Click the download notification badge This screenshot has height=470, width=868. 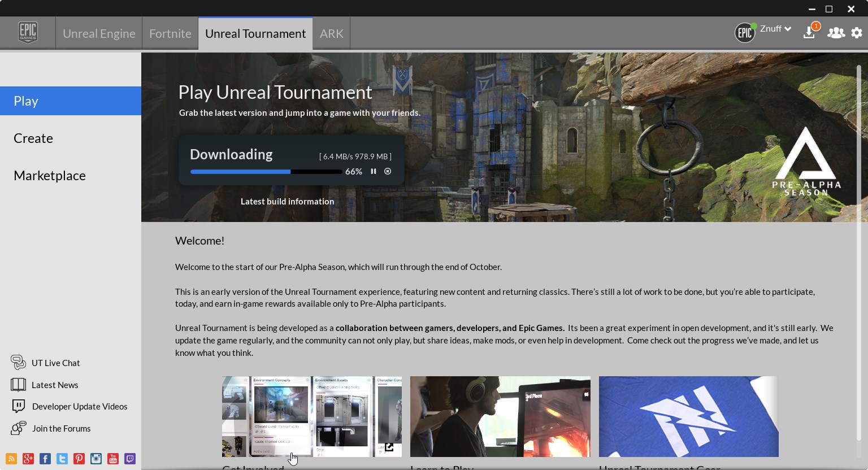click(816, 26)
